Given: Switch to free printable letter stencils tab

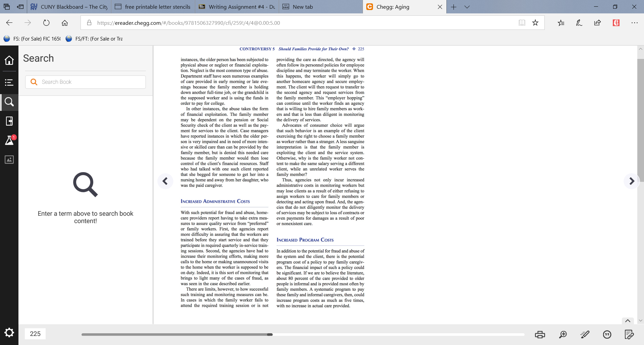Looking at the screenshot, I should (153, 7).
